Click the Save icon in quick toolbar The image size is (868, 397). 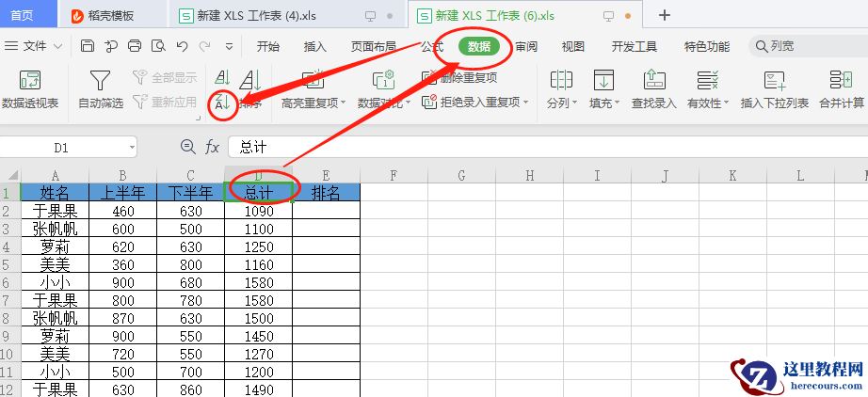88,46
